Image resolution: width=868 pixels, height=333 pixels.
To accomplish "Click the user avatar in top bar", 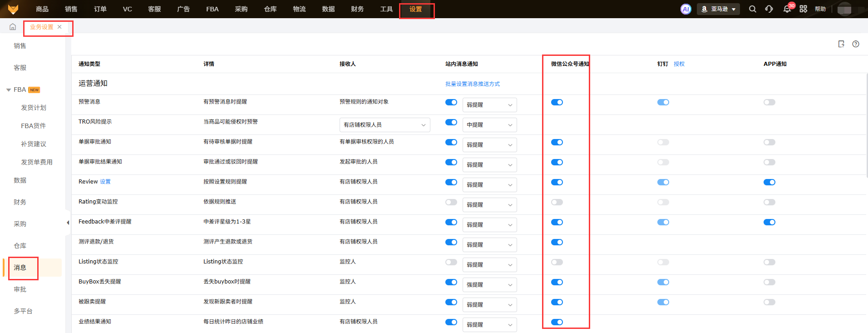I will (844, 9).
